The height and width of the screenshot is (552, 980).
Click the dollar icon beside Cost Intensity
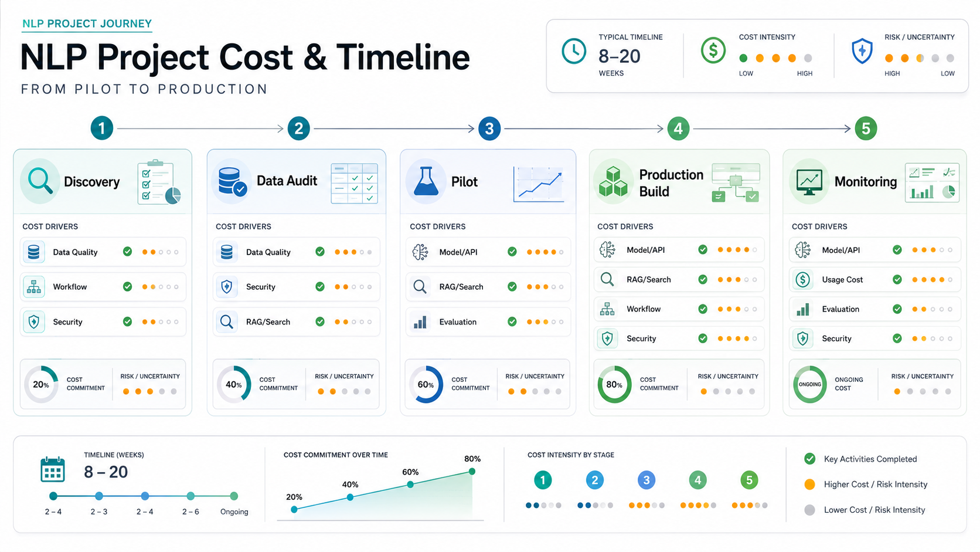(x=713, y=50)
